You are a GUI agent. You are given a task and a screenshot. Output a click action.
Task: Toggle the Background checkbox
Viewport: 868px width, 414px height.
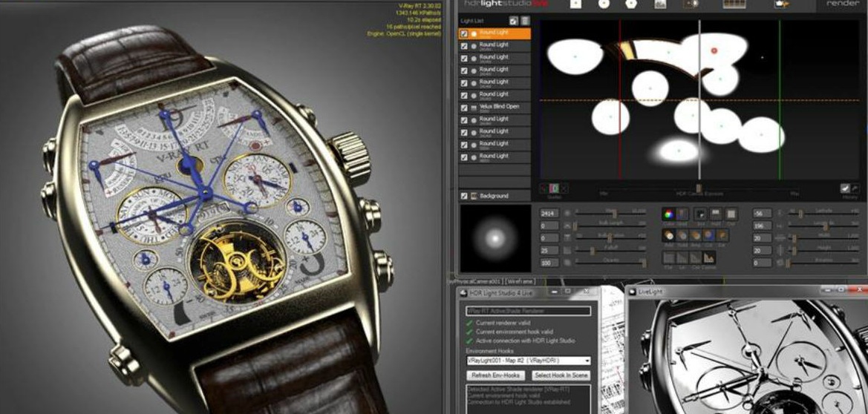tap(465, 196)
